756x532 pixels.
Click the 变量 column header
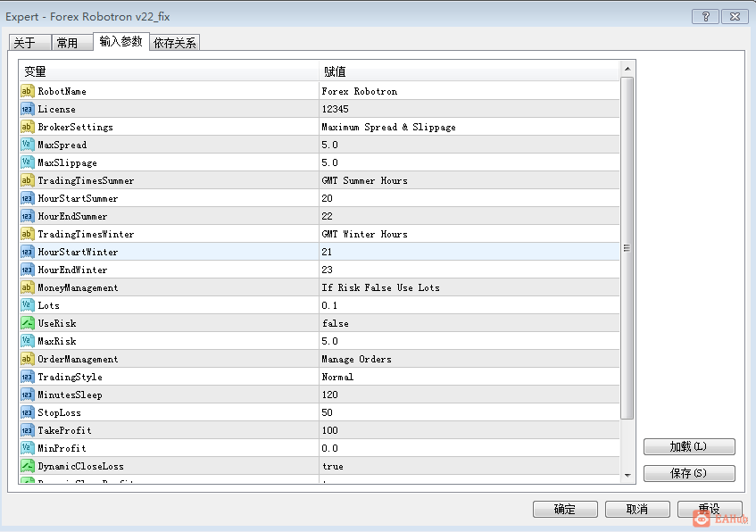[x=169, y=71]
